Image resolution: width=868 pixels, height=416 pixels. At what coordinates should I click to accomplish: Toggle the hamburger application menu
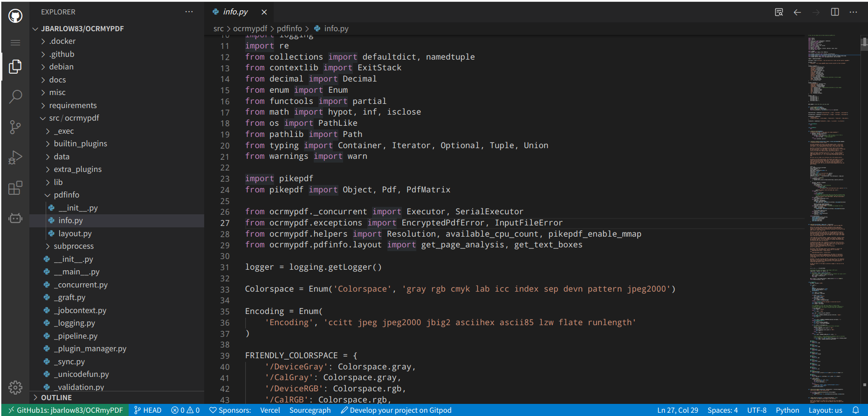point(15,43)
